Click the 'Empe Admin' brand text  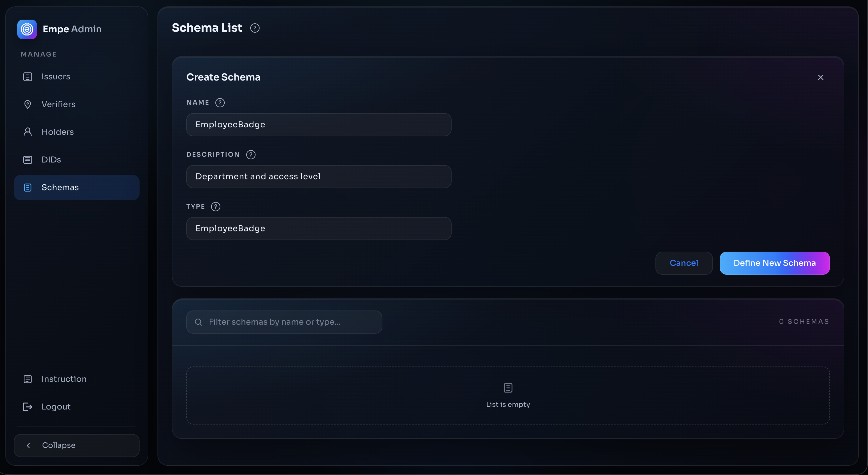pos(72,29)
